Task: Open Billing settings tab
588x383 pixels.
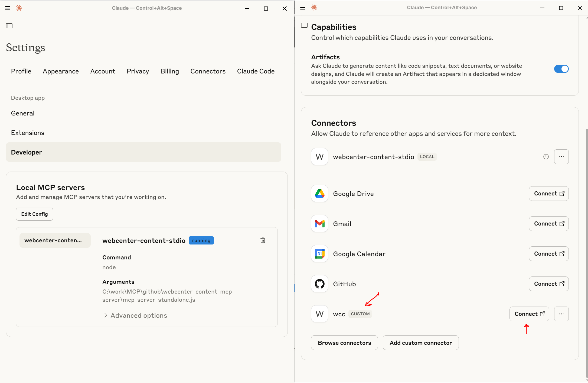Action: [x=169, y=71]
